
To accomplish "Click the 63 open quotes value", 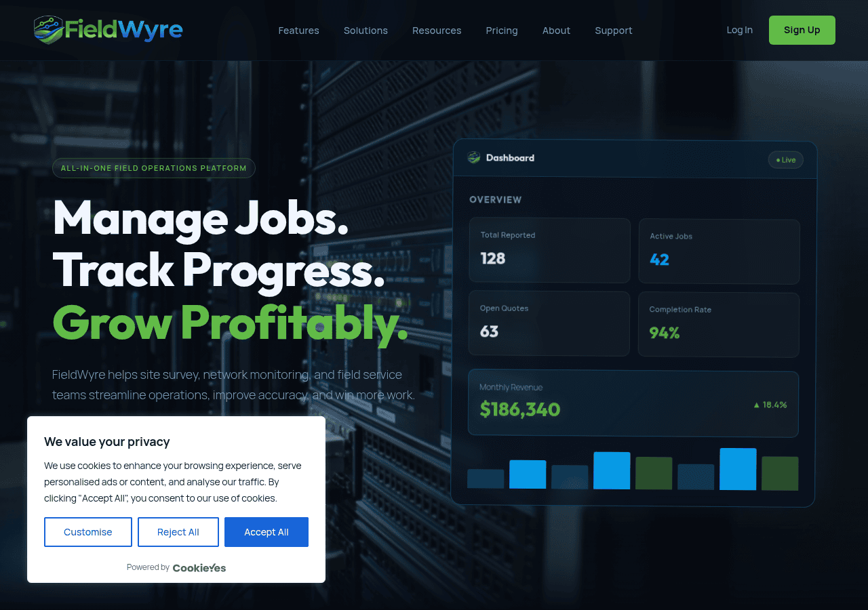I will click(x=489, y=331).
